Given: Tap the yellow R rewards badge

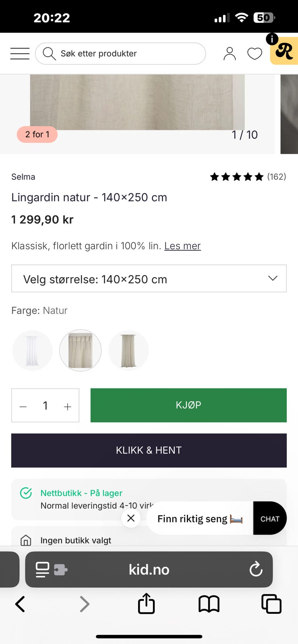Looking at the screenshot, I should [284, 51].
